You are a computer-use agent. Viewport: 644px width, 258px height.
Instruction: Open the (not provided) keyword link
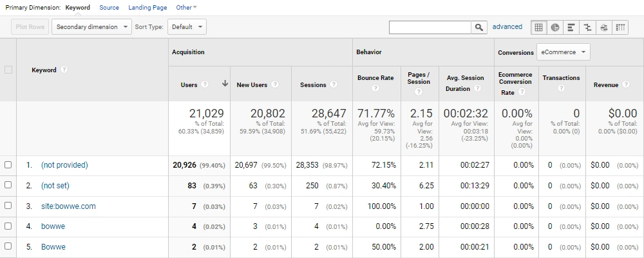64,165
